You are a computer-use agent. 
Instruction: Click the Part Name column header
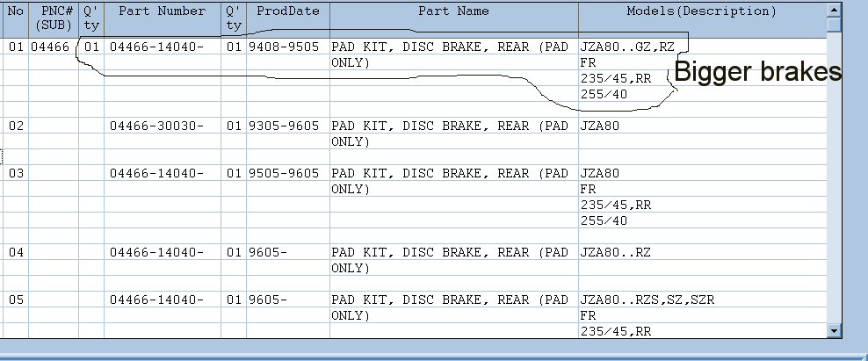click(x=454, y=18)
